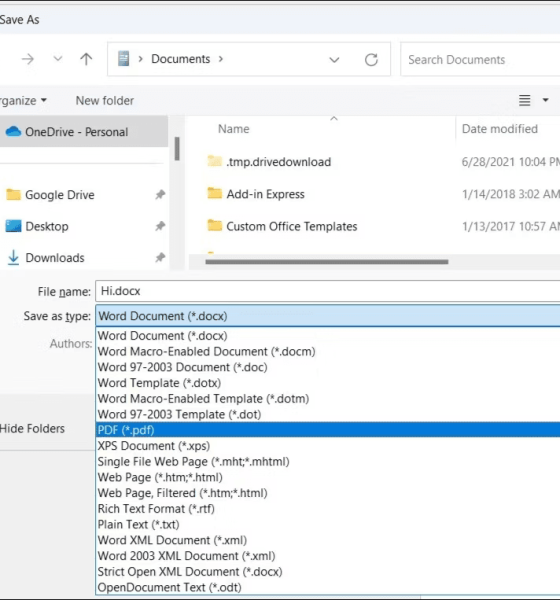Select XPS Document (*.xps)
The image size is (560, 600).
tap(328, 445)
